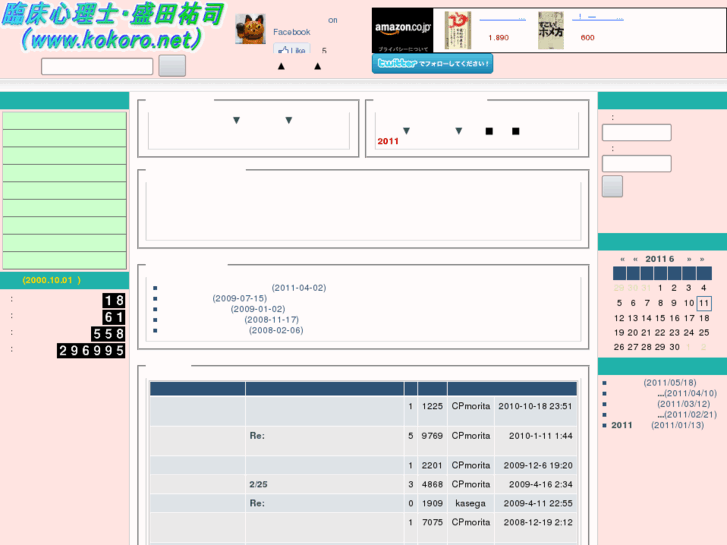Open the news item dated (2009-01-02)
Screen dimensions: 727x545
(258, 309)
